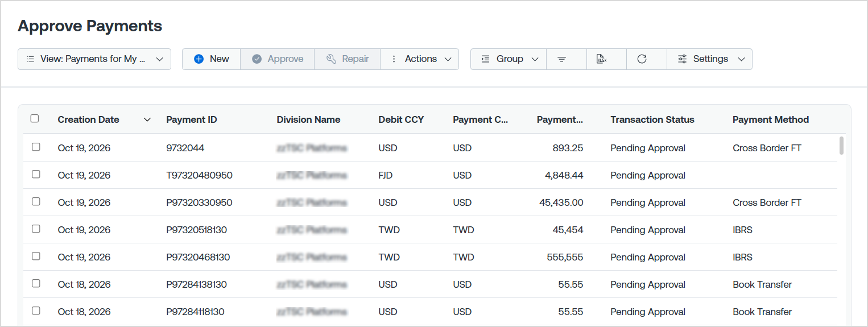Click the FJD debit currency cell
Screen dimensions: 868x327
[386, 176]
